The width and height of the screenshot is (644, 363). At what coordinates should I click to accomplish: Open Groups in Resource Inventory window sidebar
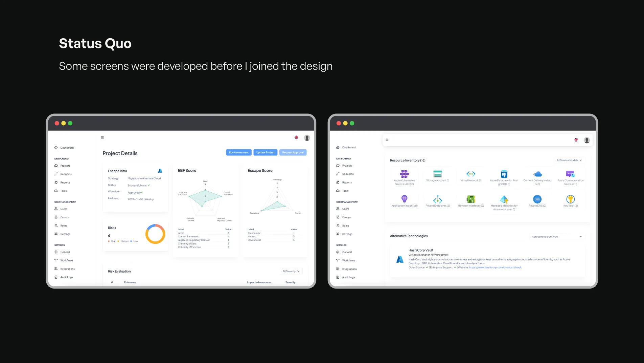point(344,217)
